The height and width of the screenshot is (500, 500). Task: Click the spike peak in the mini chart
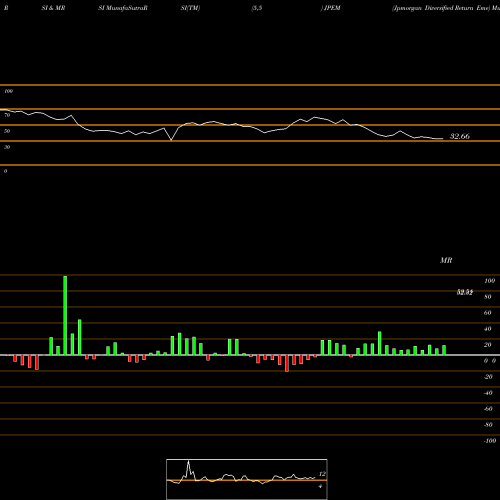(x=188, y=461)
